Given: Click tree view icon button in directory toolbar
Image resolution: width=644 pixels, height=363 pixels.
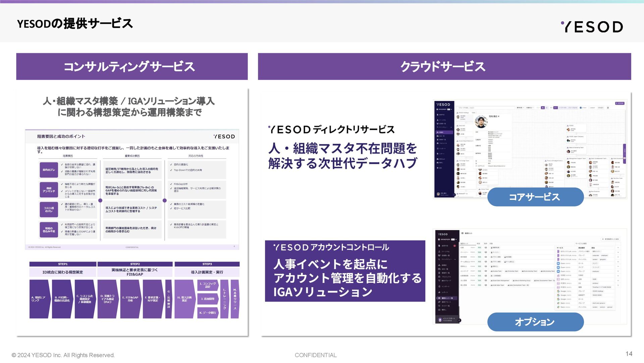Looking at the screenshot, I should [x=543, y=108].
